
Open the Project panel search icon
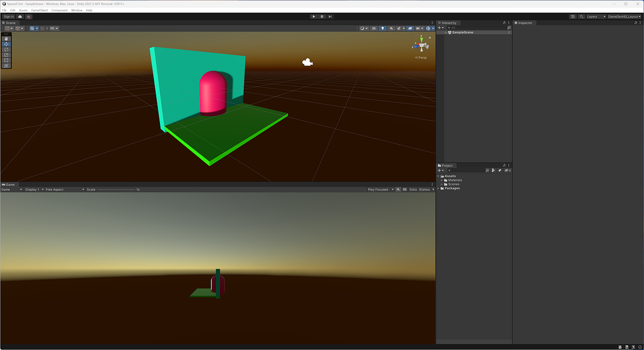point(449,170)
